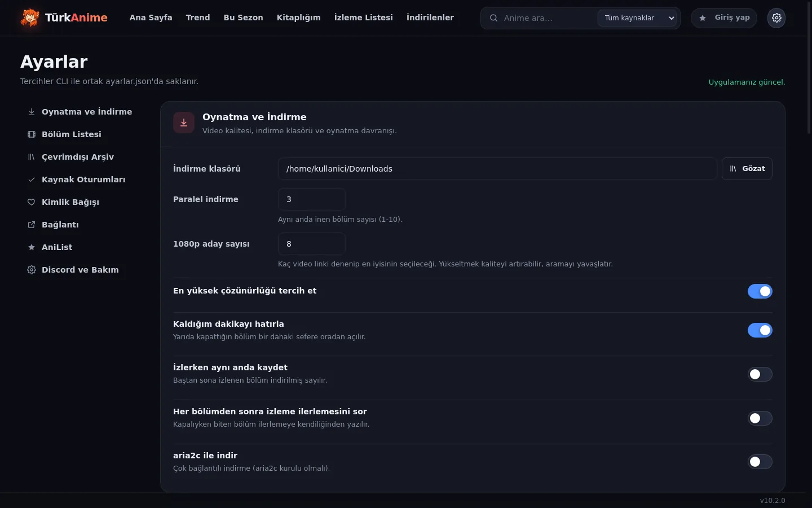Turn on aria2c ile indir

click(x=760, y=462)
